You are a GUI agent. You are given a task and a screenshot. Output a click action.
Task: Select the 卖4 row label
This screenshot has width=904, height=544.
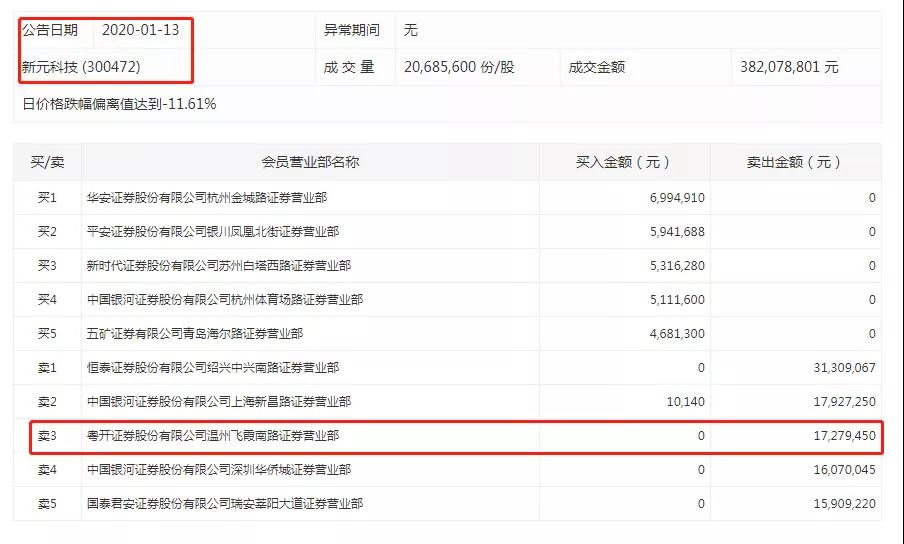[x=47, y=470]
